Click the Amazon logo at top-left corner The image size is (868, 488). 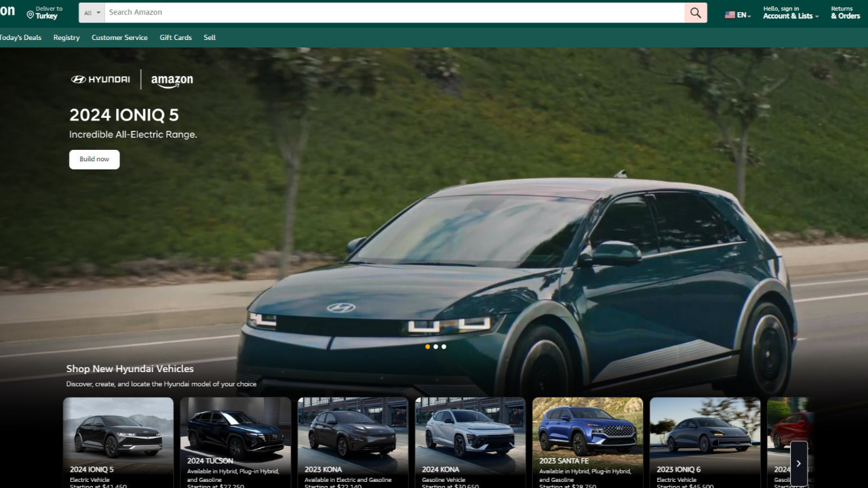point(7,12)
